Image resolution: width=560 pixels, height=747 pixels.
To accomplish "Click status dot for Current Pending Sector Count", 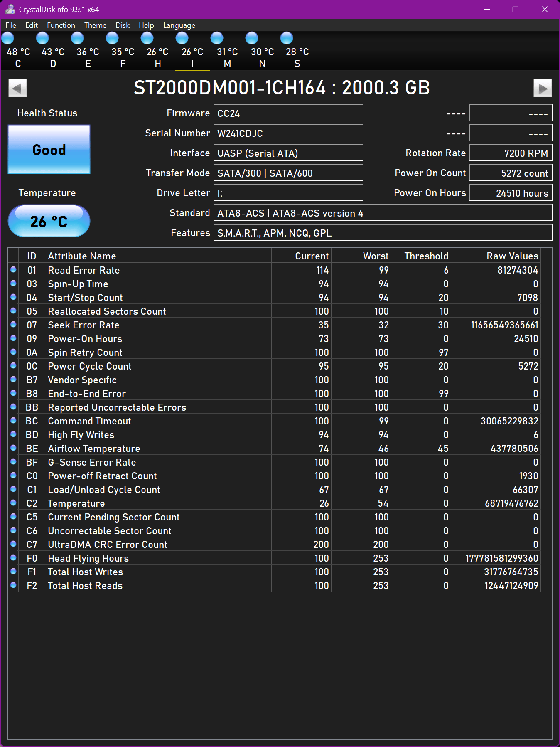I will coord(13,517).
